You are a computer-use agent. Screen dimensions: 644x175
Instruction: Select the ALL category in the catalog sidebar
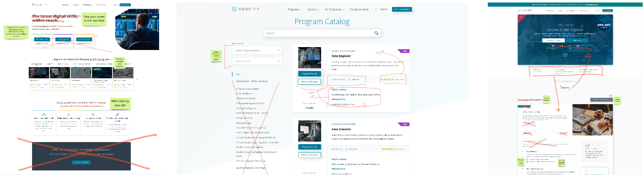[238, 74]
